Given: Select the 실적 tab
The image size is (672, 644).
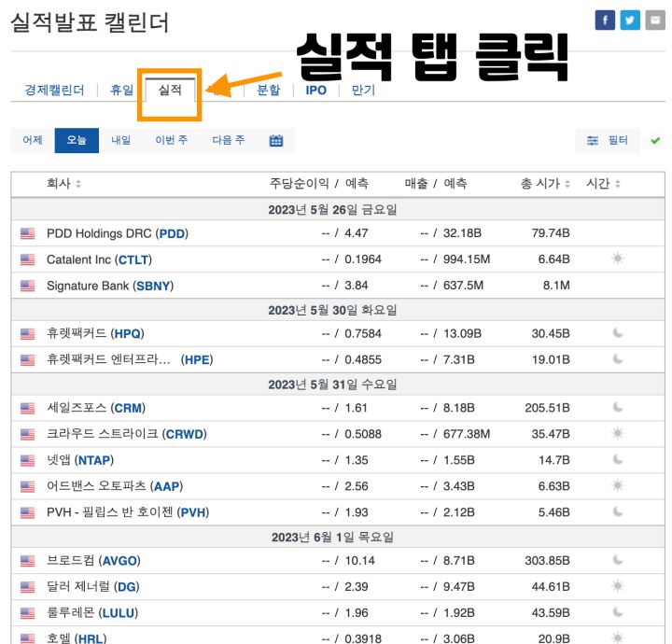Looking at the screenshot, I should [170, 90].
